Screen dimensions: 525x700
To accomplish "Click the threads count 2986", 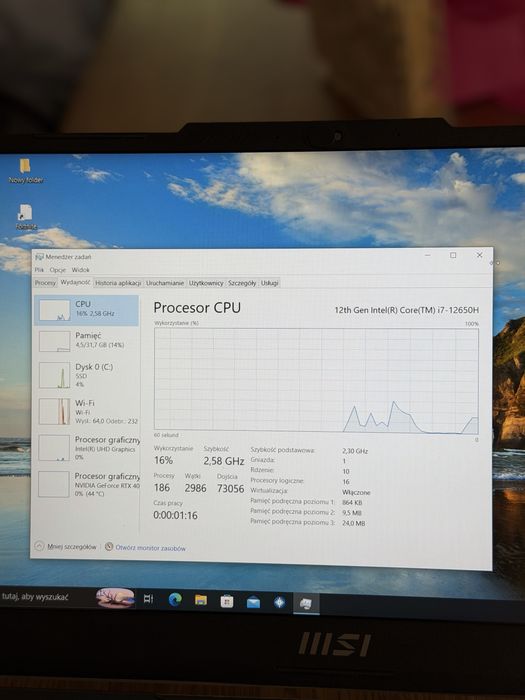I will pos(196,488).
